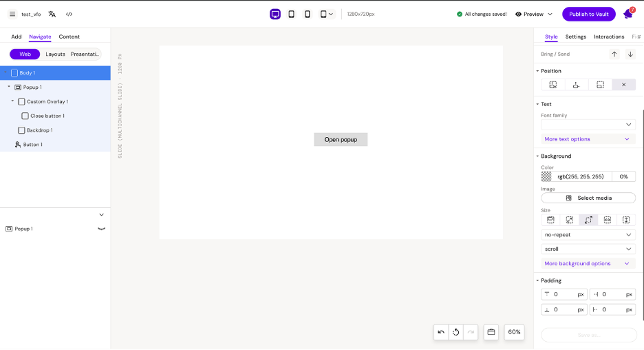The height and width of the screenshot is (350, 644).
Task: Collapse the Position section
Action: (x=537, y=71)
